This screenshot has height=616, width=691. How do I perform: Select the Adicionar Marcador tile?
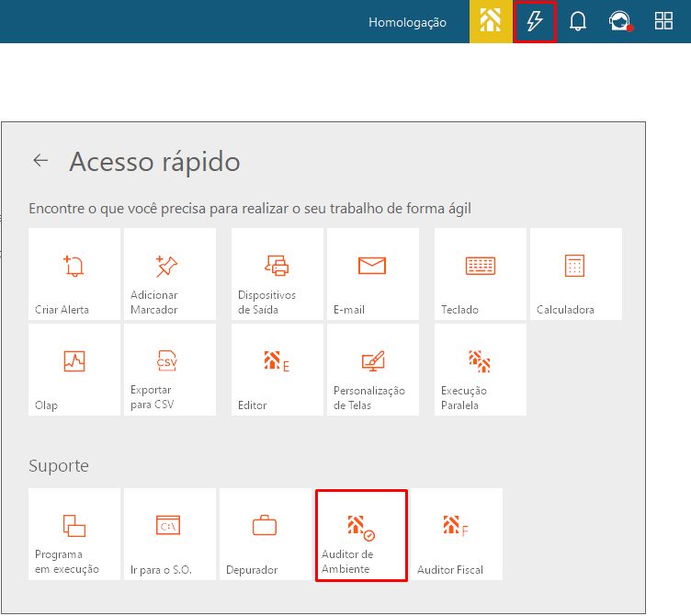coord(170,274)
